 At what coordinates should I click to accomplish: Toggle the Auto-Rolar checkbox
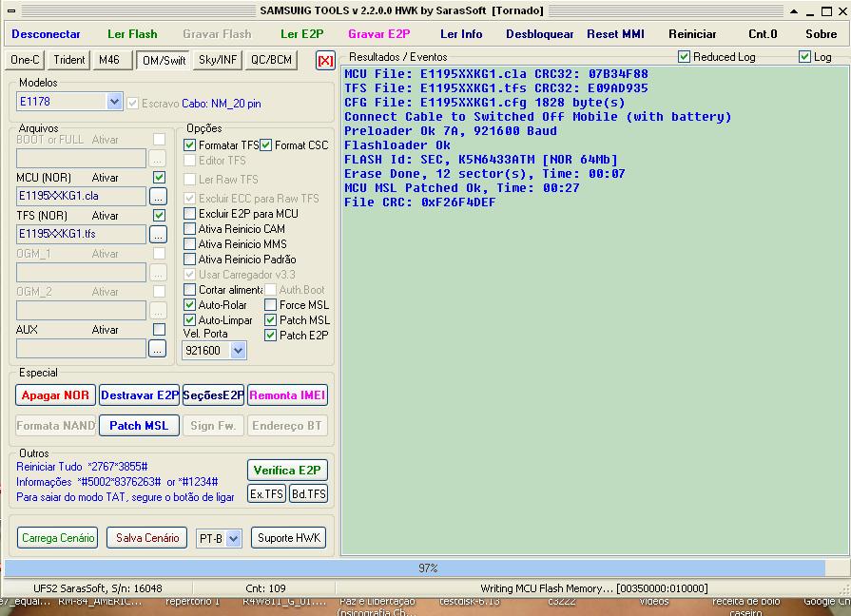pyautogui.click(x=189, y=304)
